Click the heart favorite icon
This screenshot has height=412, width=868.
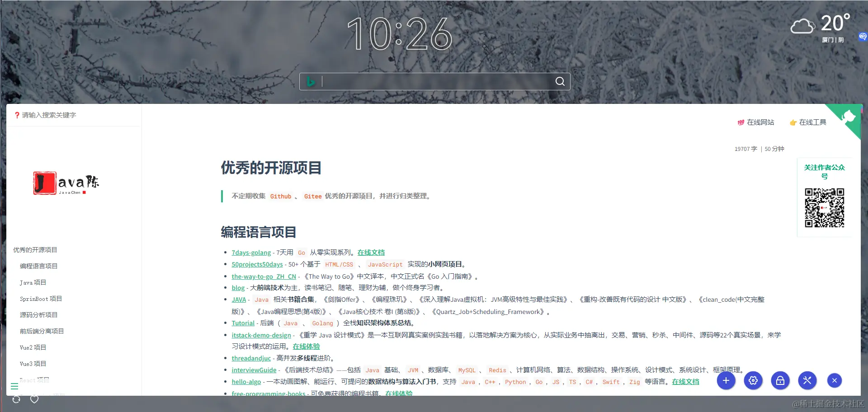click(x=34, y=399)
